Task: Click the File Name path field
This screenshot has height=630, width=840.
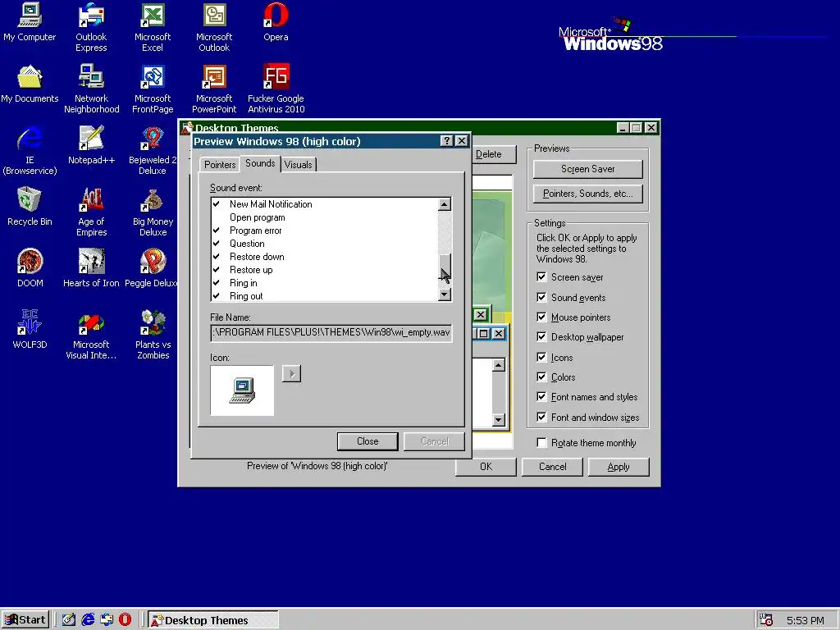Action: point(331,332)
